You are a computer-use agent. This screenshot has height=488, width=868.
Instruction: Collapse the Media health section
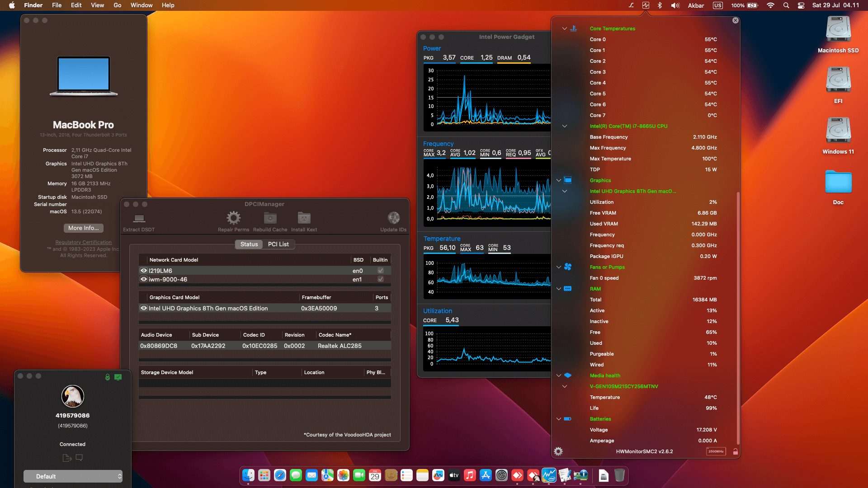[x=558, y=375]
